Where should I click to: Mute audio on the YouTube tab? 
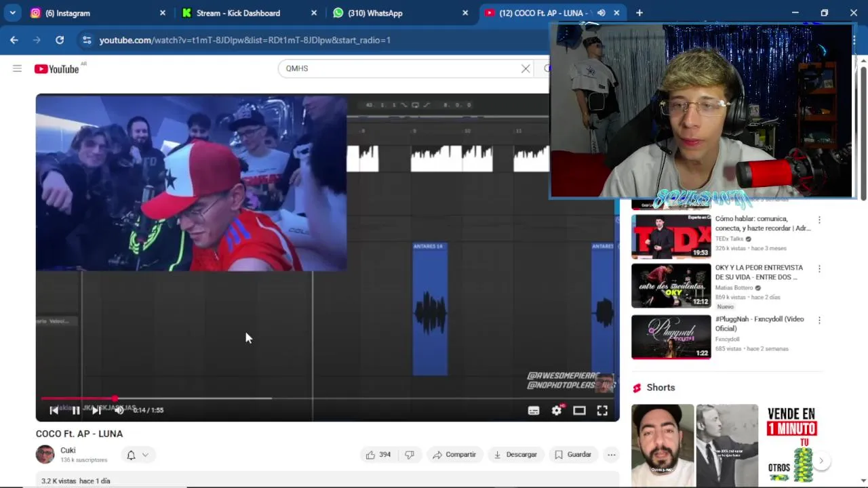click(601, 13)
